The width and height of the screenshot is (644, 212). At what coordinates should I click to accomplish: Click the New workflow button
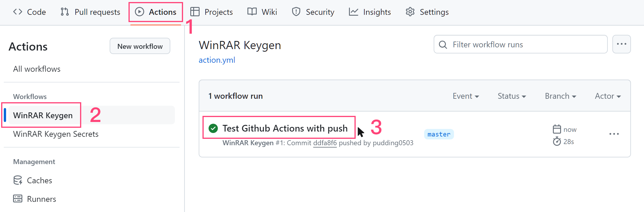tap(140, 46)
